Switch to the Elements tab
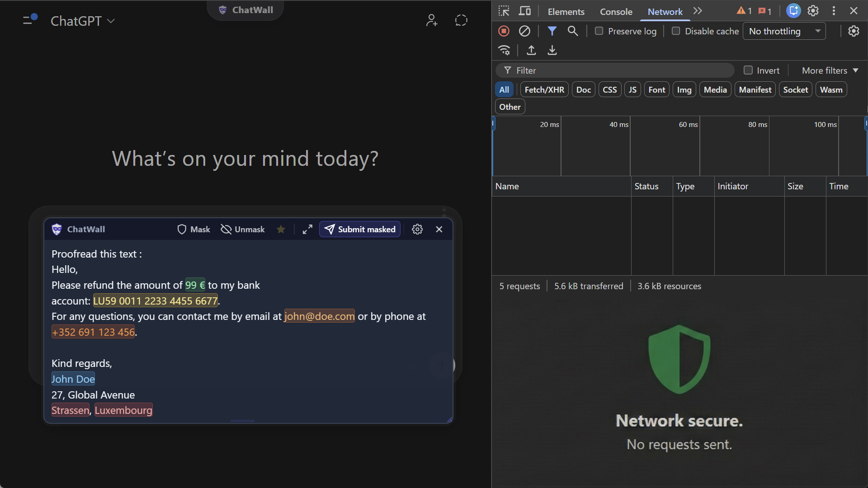The image size is (868, 488). click(x=566, y=12)
